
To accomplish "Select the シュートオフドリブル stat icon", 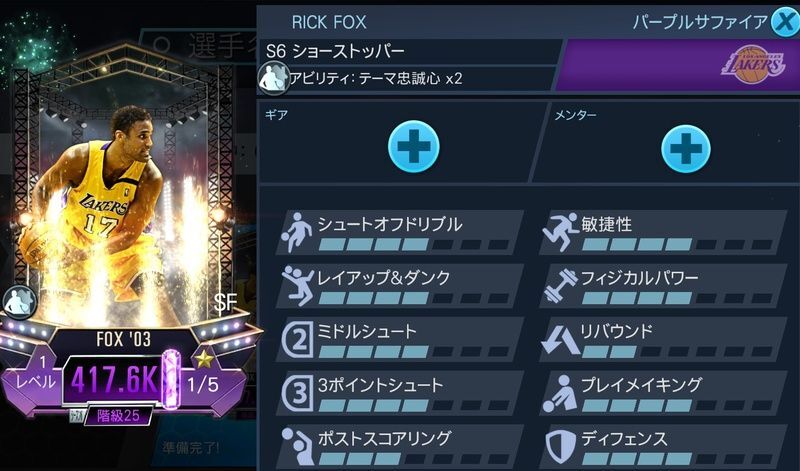I will coord(297,232).
